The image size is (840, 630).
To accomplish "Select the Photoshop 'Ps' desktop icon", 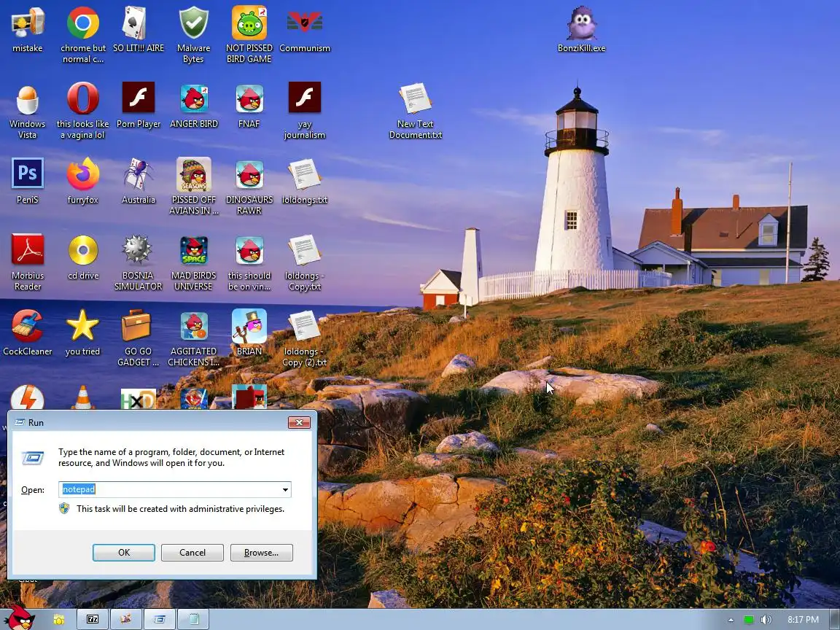I will point(27,174).
